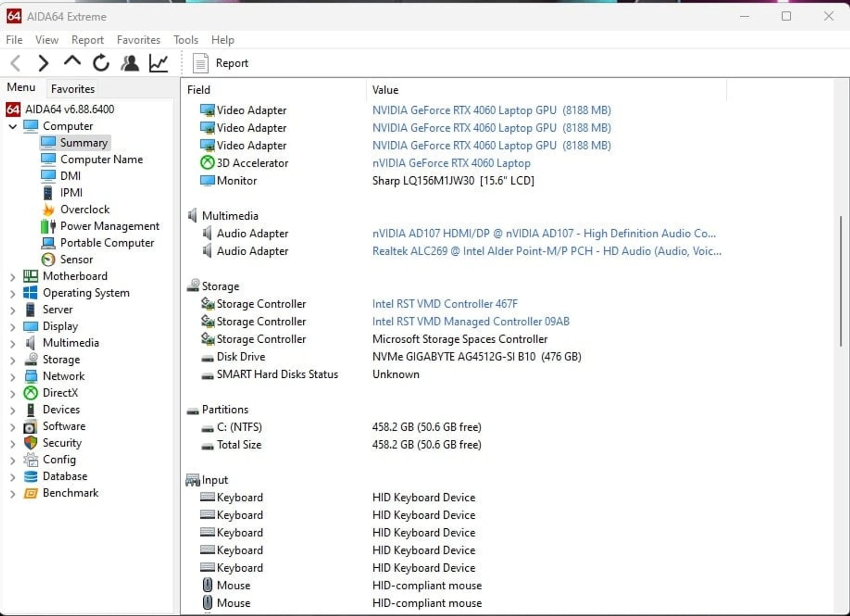
Task: Open the Tools menu
Action: [186, 40]
